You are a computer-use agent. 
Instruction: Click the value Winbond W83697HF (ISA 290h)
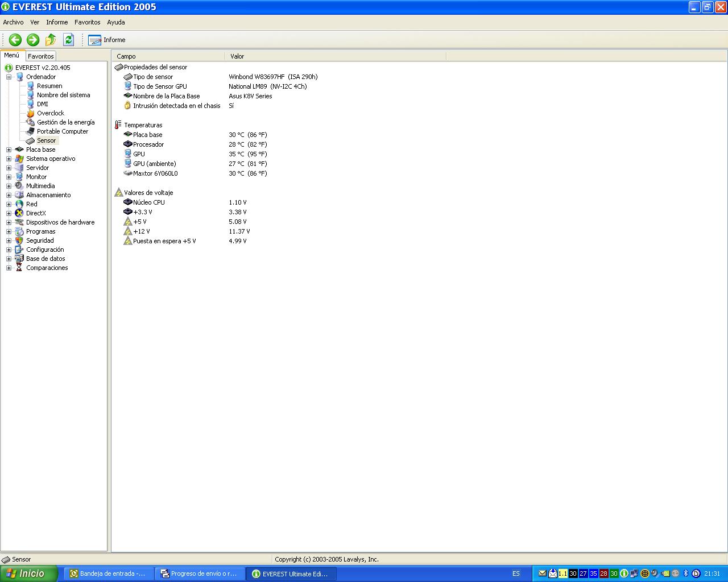point(273,77)
